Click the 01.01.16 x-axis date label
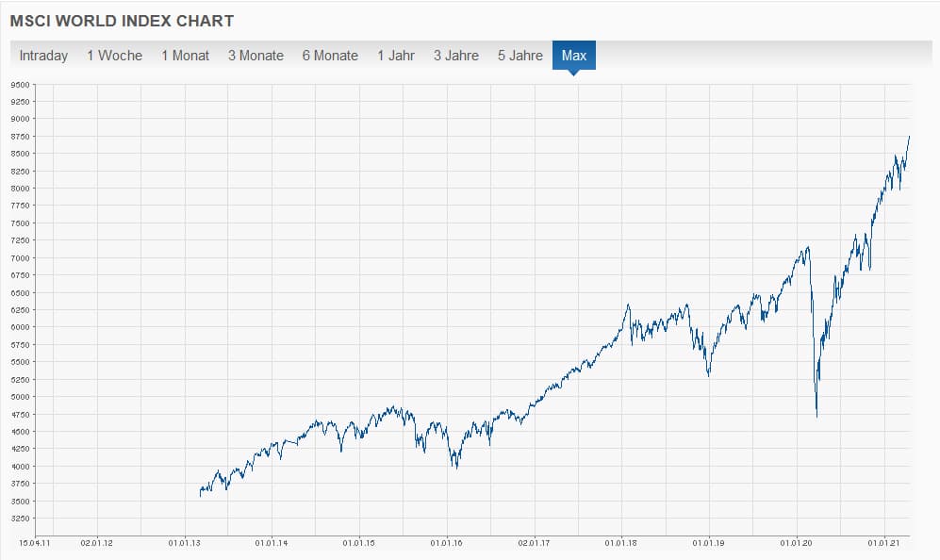This screenshot has width=940, height=560. pos(446,543)
